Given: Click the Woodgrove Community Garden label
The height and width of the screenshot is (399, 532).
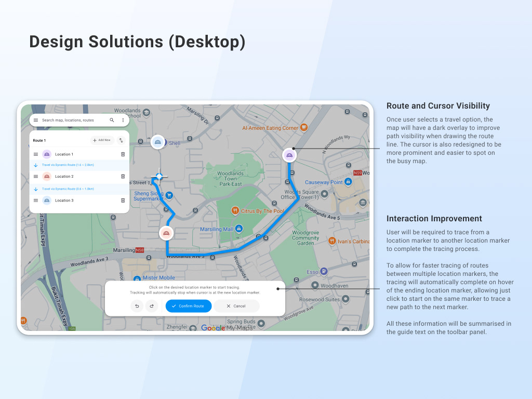Looking at the screenshot, I should coord(305,238).
